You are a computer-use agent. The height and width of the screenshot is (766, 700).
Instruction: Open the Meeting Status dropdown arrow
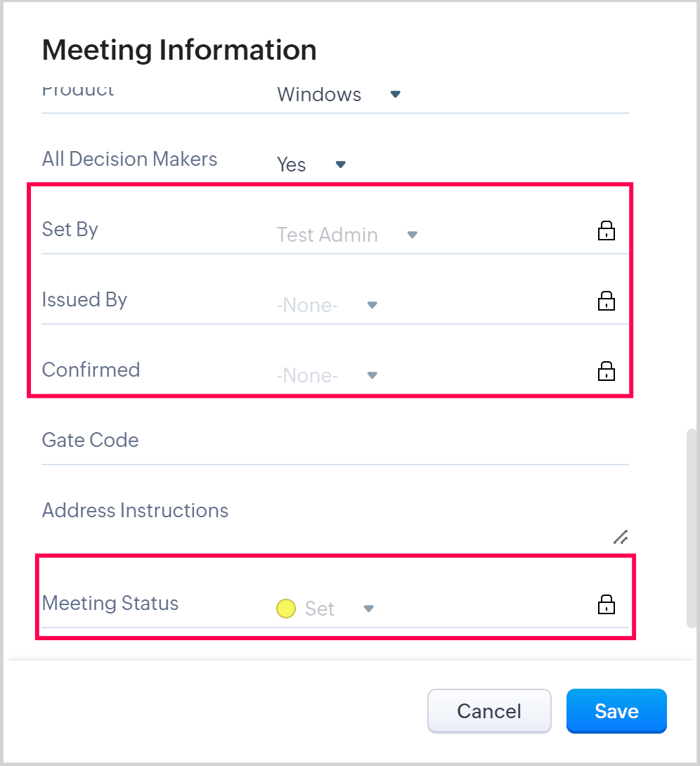(x=368, y=609)
